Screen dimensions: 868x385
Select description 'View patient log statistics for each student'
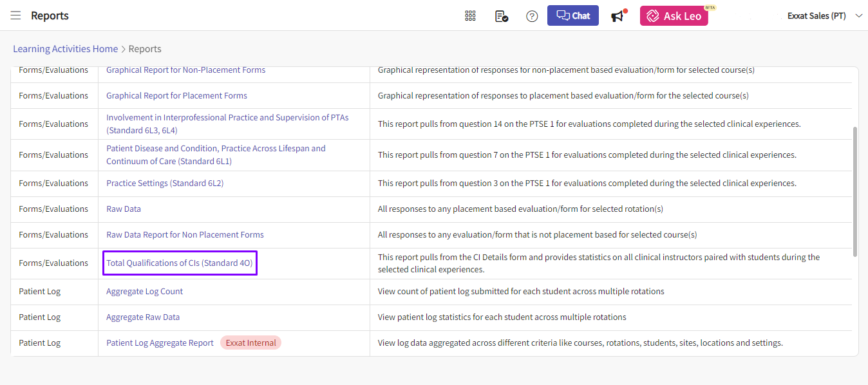(x=502, y=317)
